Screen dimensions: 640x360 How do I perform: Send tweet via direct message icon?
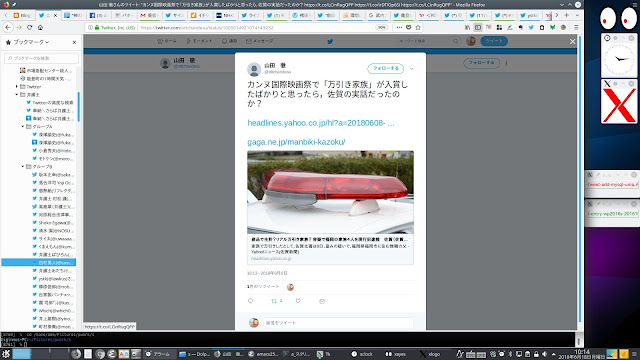(322, 301)
